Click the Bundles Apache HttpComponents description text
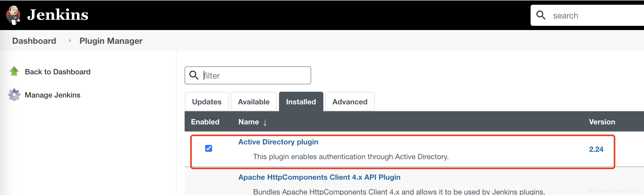 (x=399, y=191)
